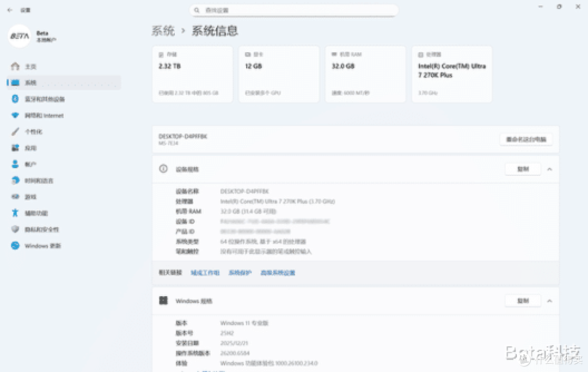Click the 应用 apps icon
588x372 pixels.
coord(15,148)
